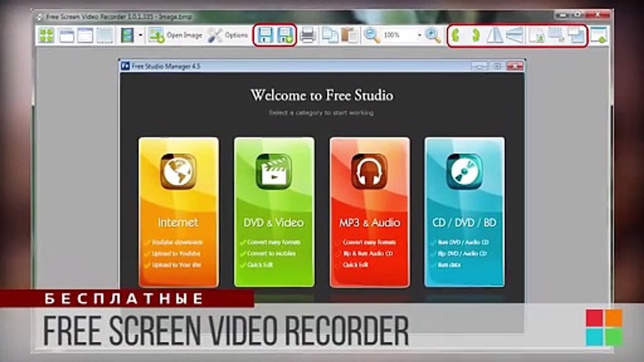Open the green DVD & Video category card
Viewport: 644px width, 362px height.
point(274,212)
